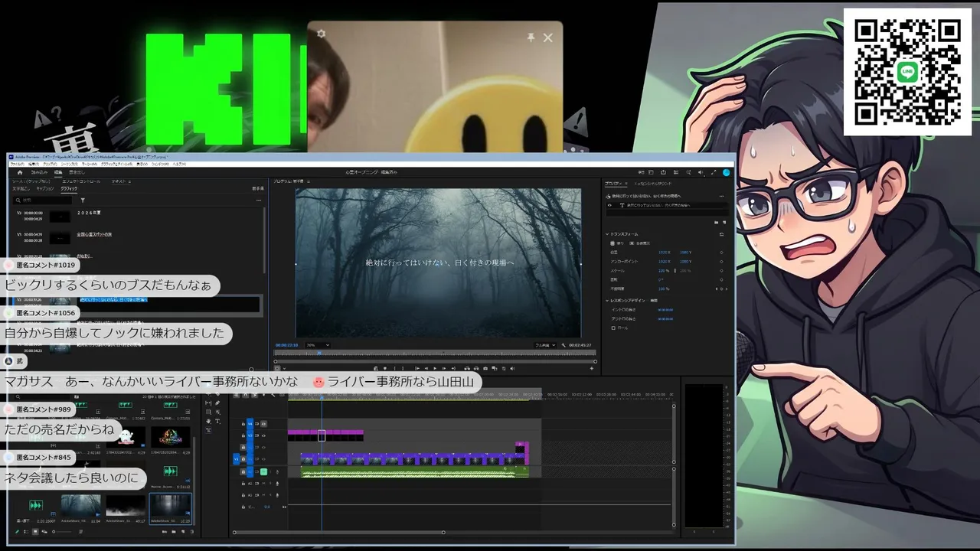The width and height of the screenshot is (980, 551).
Task: Open the シーケンス menu
Action: point(69,164)
